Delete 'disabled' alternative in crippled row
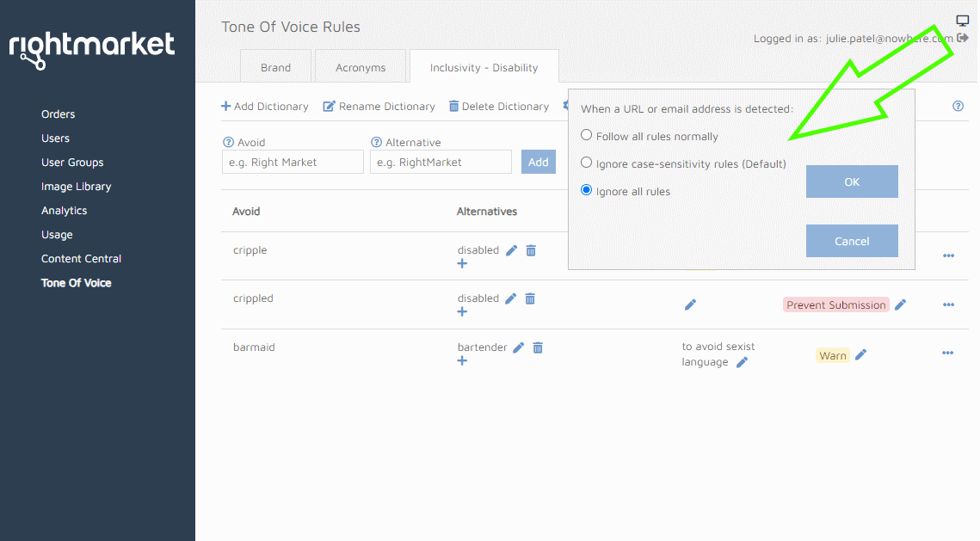Image resolution: width=980 pixels, height=541 pixels. [x=530, y=298]
